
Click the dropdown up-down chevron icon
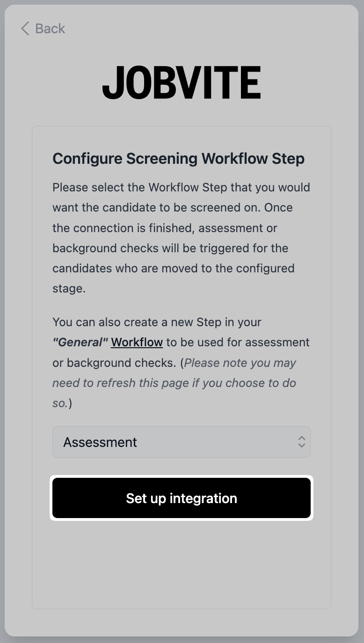pos(302,442)
